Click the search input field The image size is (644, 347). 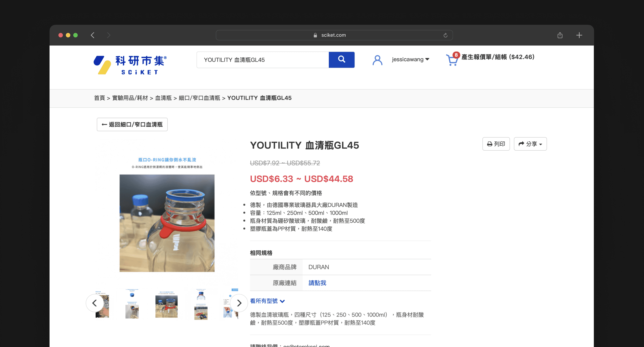pos(263,60)
